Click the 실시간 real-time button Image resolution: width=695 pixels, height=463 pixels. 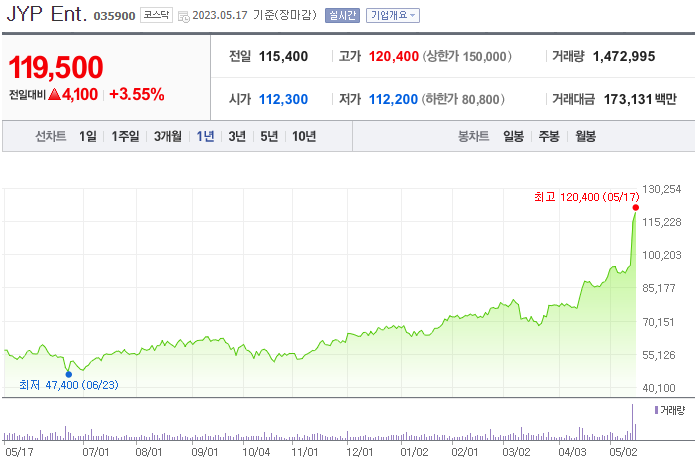[342, 16]
